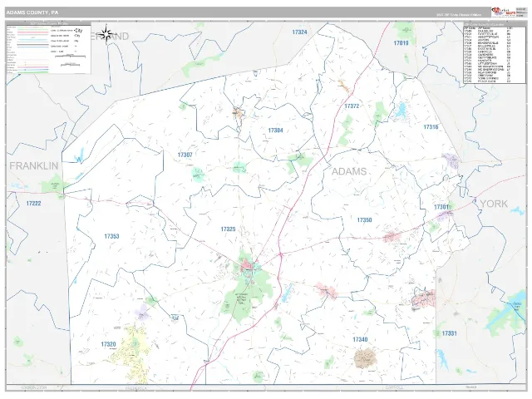Click the pink line sample in legend
Screen dimensions: 532x399
[33, 32]
